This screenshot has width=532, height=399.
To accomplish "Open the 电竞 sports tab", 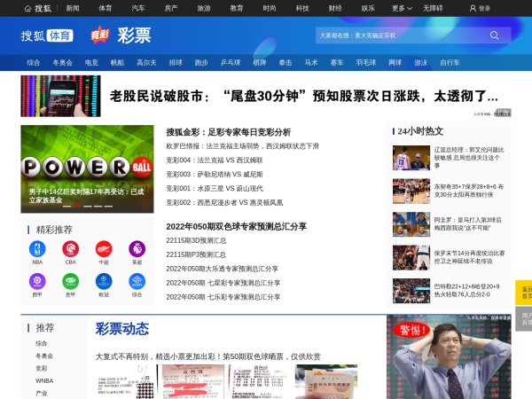I will coord(91,63).
